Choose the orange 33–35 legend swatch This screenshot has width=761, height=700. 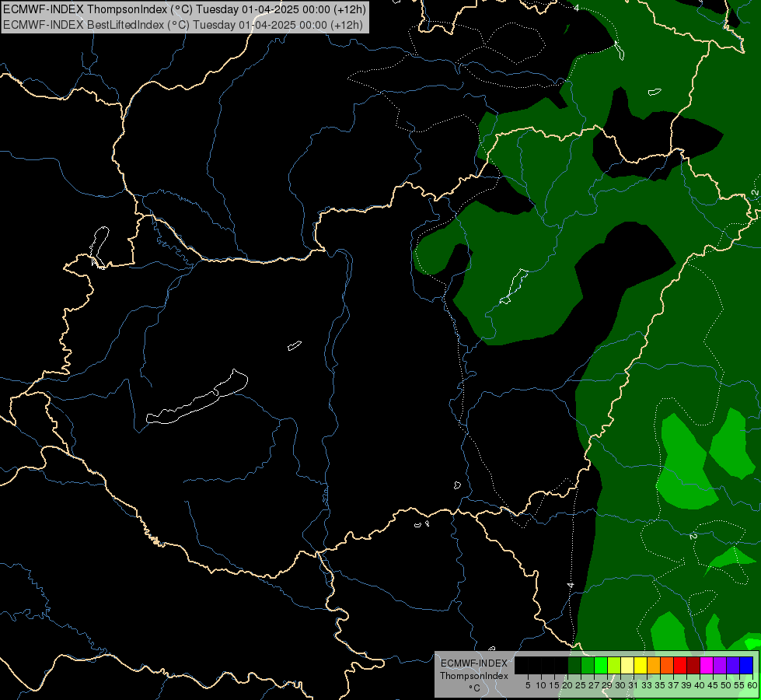(653, 665)
